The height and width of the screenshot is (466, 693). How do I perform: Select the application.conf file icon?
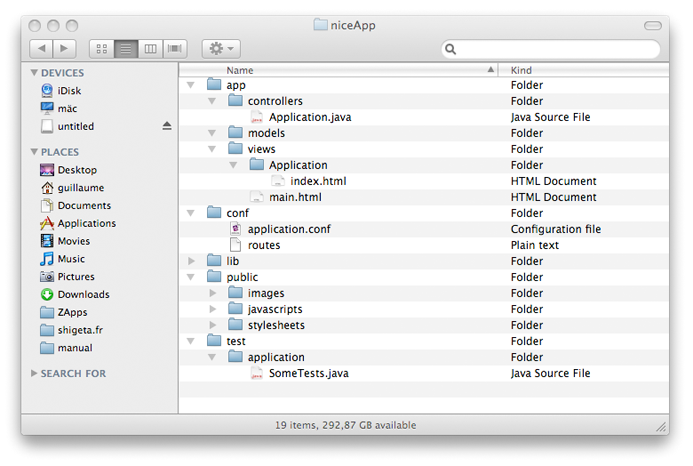coord(236,229)
